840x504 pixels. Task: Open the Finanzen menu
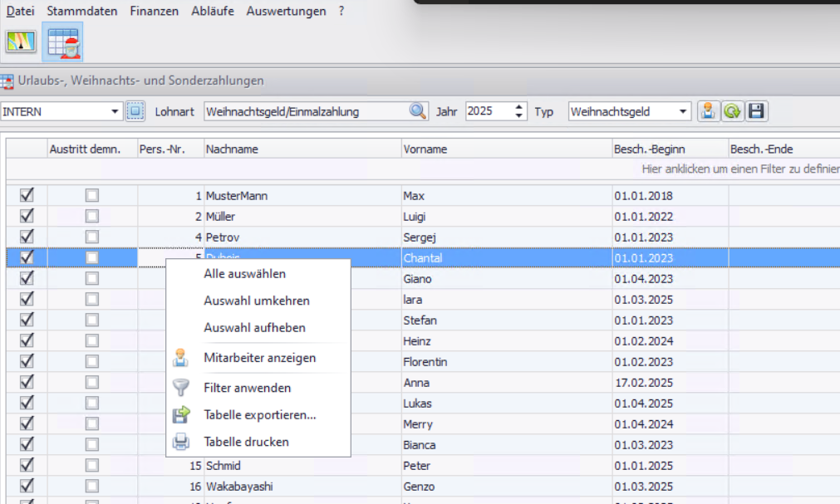(155, 11)
